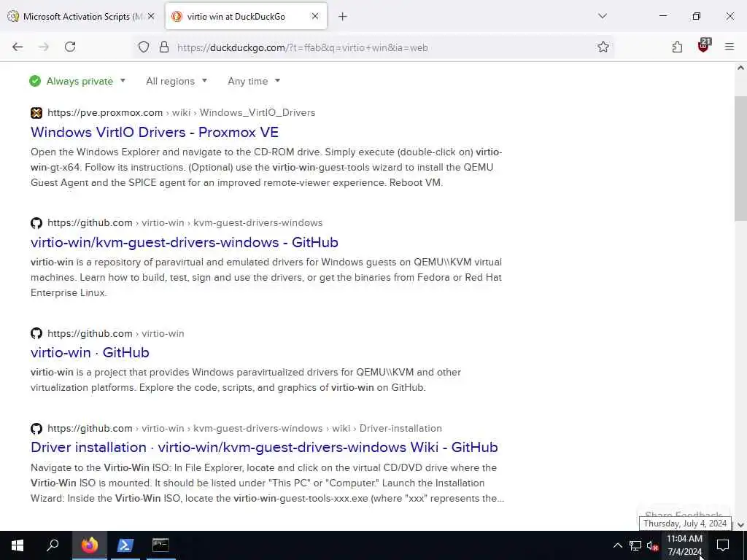Switch to Microsoft Activation Scripts tab
The width and height of the screenshot is (747, 560).
[81, 17]
